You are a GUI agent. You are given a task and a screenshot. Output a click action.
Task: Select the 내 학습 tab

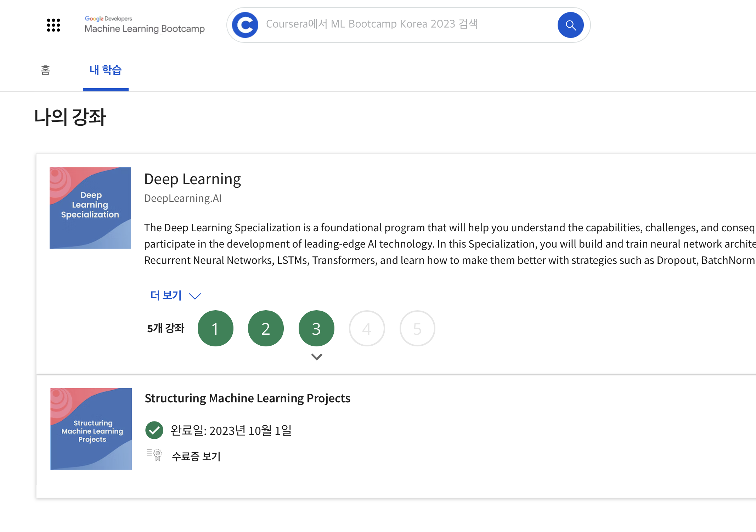click(106, 70)
